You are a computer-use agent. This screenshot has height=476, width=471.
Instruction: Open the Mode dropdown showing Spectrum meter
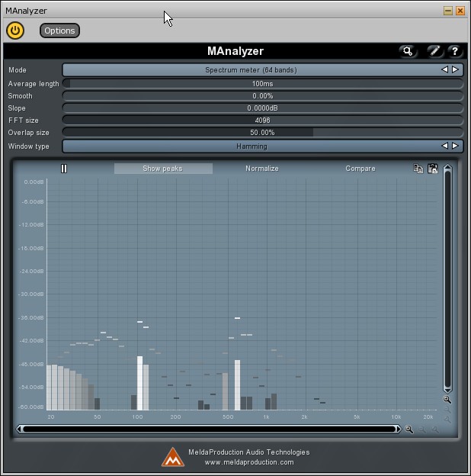click(x=251, y=70)
